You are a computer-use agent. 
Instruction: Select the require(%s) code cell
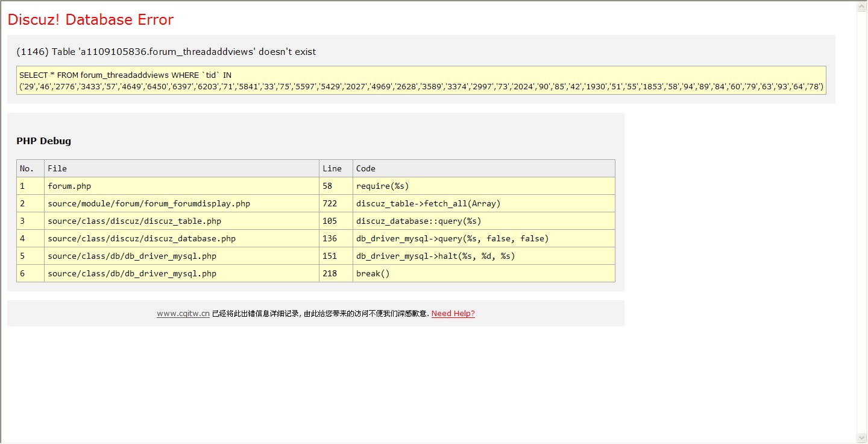click(484, 186)
